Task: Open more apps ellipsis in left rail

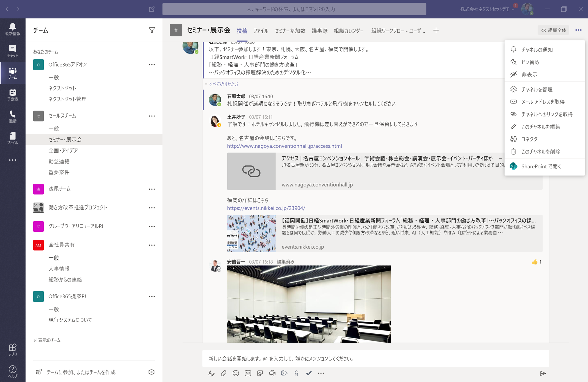Action: 13,160
